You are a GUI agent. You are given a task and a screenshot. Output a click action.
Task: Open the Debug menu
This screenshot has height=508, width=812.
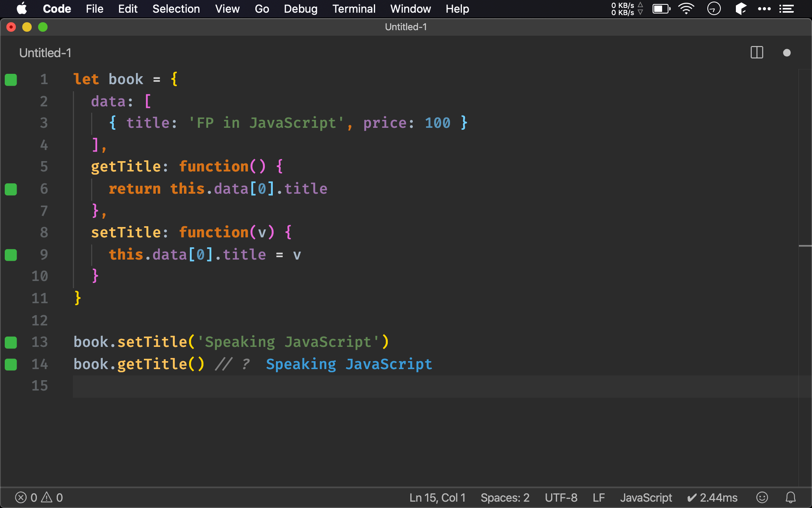300,9
